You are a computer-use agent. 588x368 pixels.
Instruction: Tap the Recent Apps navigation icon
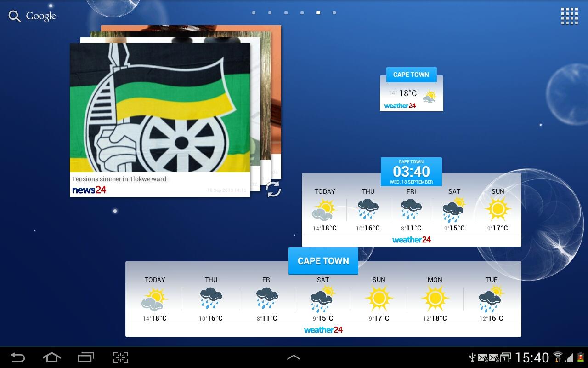(x=85, y=357)
